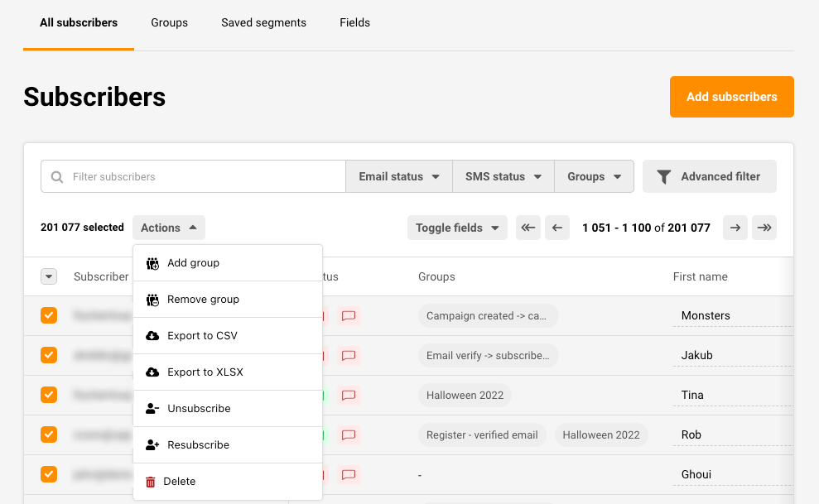The image size is (819, 504).
Task: Open the select-all dropdown in table header
Action: point(49,276)
